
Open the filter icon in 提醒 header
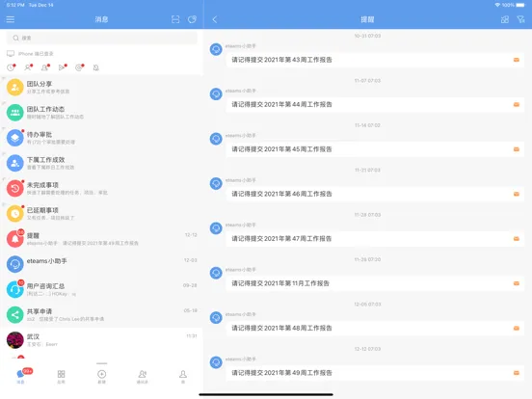520,19
